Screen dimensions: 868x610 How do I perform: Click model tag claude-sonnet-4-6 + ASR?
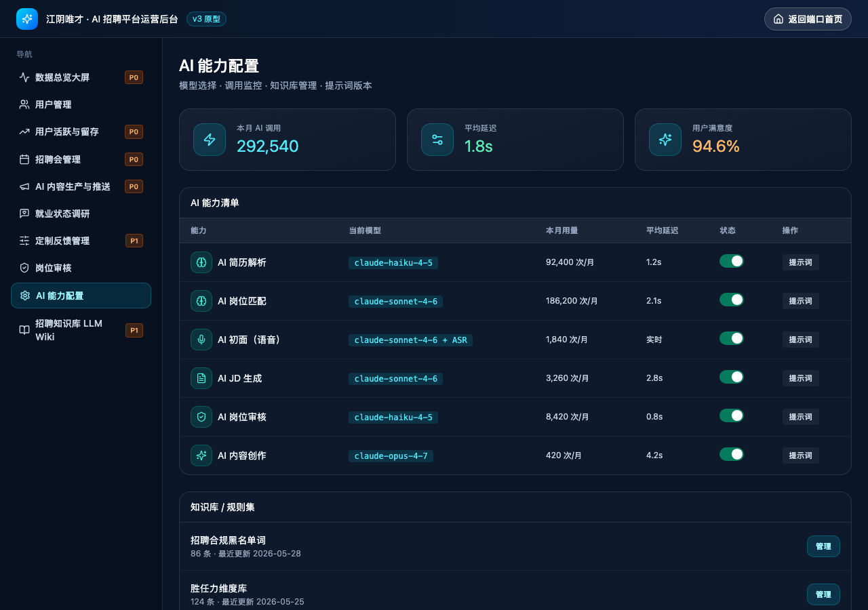point(411,340)
